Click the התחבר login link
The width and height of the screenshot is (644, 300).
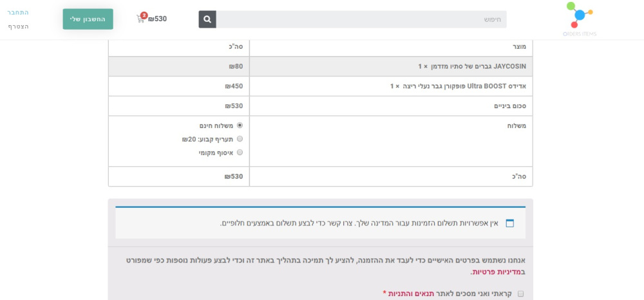18,12
